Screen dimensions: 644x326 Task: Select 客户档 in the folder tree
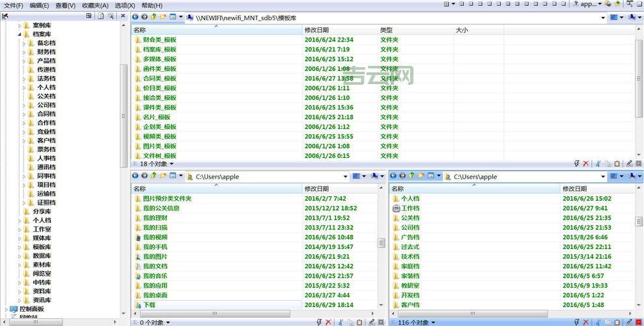tap(46, 140)
